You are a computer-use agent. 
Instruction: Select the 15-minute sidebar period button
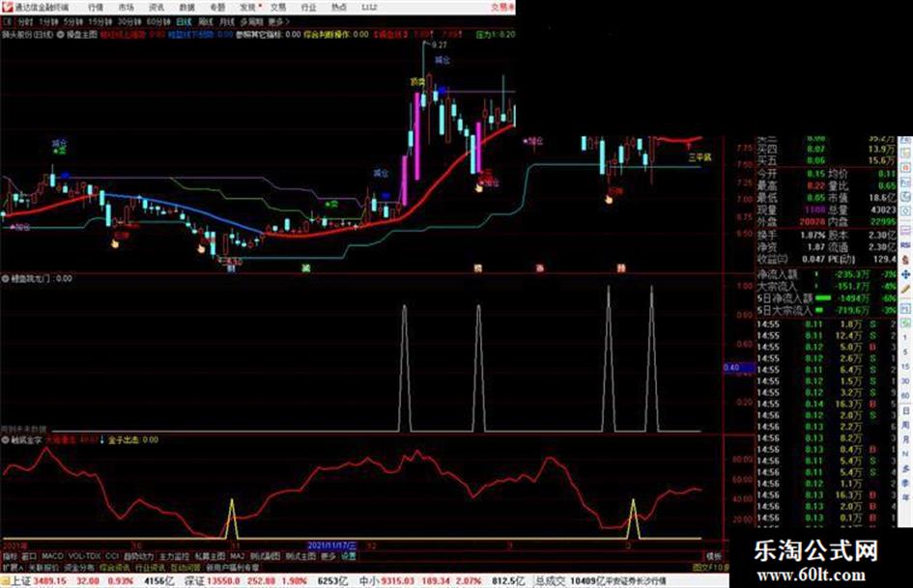(905, 367)
